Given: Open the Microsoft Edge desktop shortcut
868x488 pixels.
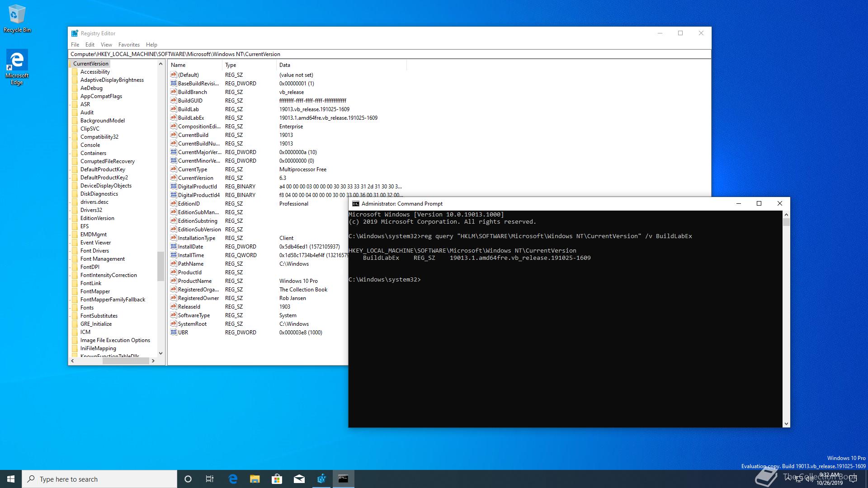Looking at the screenshot, I should (17, 67).
